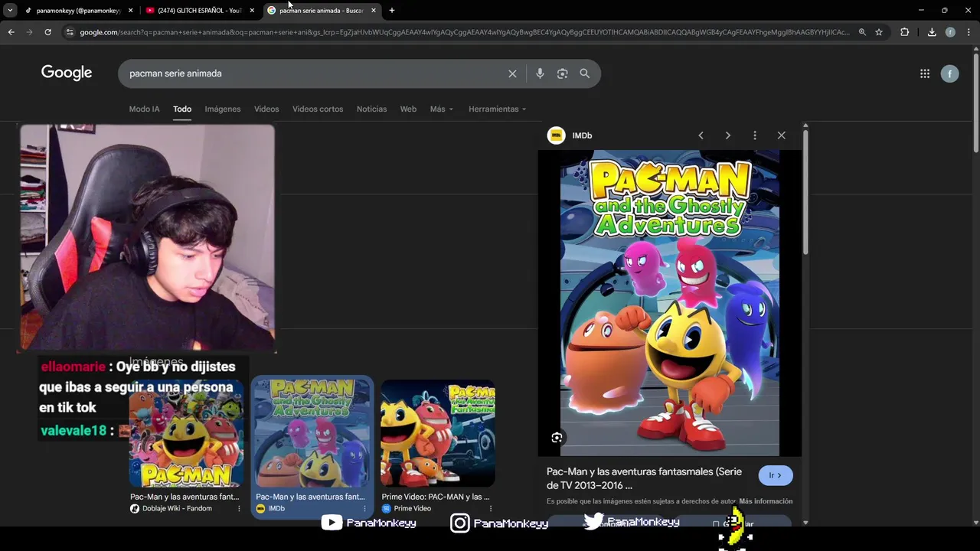Click the Ir button

pos(776,475)
